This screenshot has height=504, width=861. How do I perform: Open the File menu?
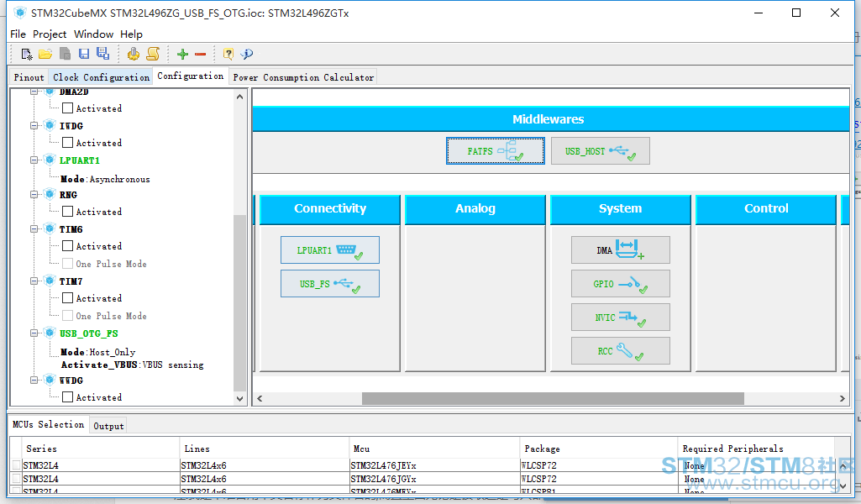tap(18, 34)
